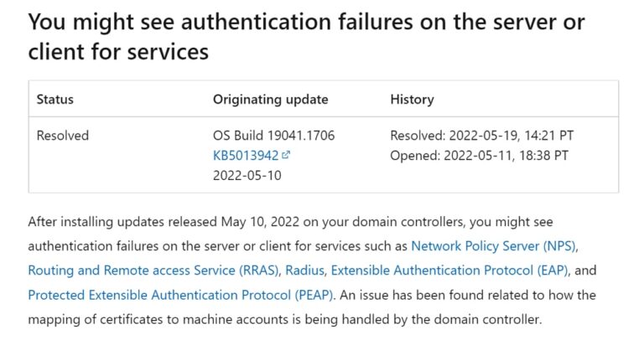Follow the Routing and Remote access Service (RRAS) link

pos(153,270)
